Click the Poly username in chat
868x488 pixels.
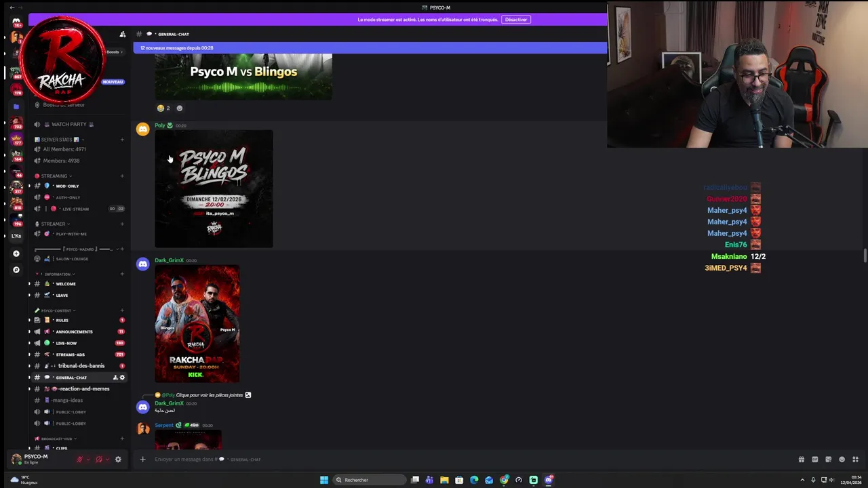click(x=160, y=125)
